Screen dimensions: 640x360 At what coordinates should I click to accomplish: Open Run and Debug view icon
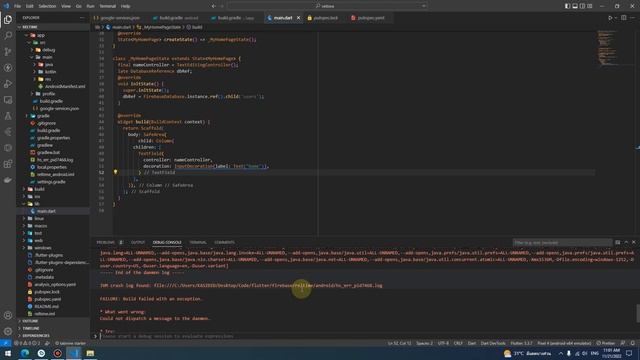coord(8,84)
